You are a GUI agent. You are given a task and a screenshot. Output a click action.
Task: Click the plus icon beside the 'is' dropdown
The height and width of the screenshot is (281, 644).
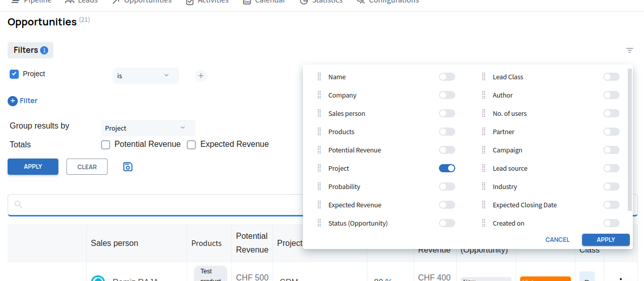(201, 76)
